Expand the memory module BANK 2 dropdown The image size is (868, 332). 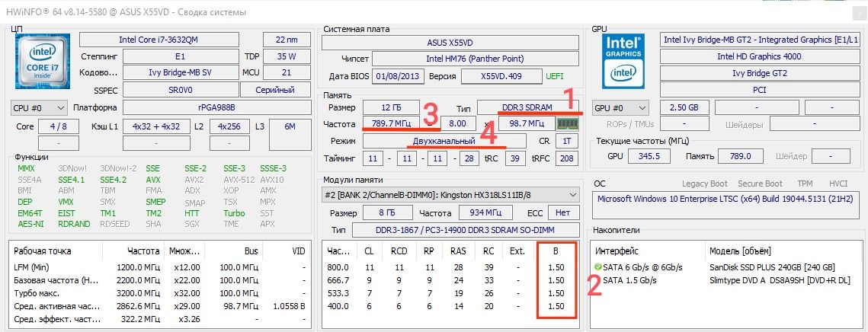[x=450, y=195]
